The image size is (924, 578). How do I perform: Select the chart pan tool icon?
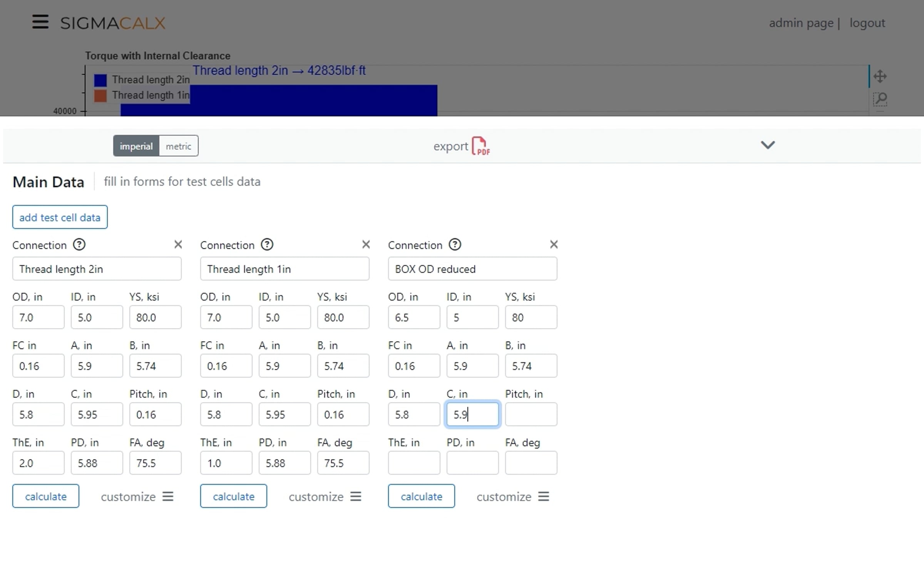pos(880,76)
